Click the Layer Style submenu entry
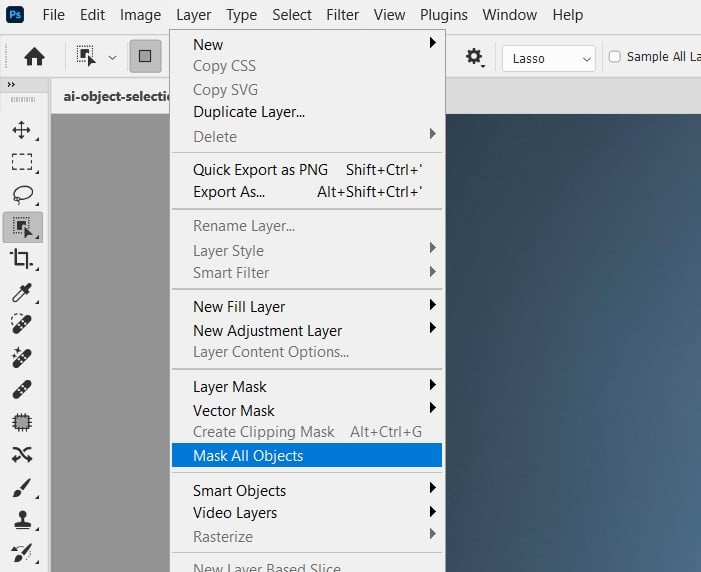The height and width of the screenshot is (572, 701). [307, 250]
